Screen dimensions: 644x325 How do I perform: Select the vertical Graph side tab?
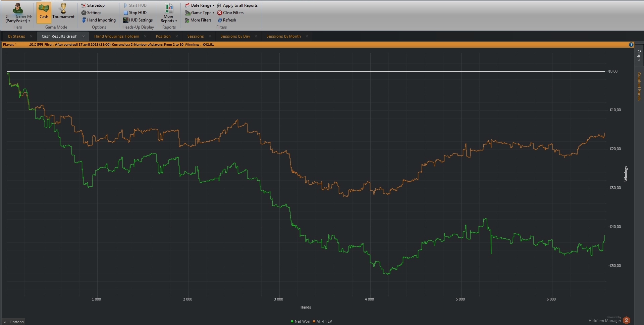639,55
